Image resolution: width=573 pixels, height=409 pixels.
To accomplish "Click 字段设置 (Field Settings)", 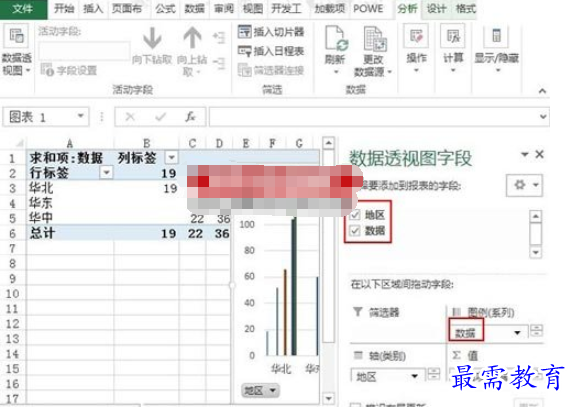I will [x=68, y=70].
